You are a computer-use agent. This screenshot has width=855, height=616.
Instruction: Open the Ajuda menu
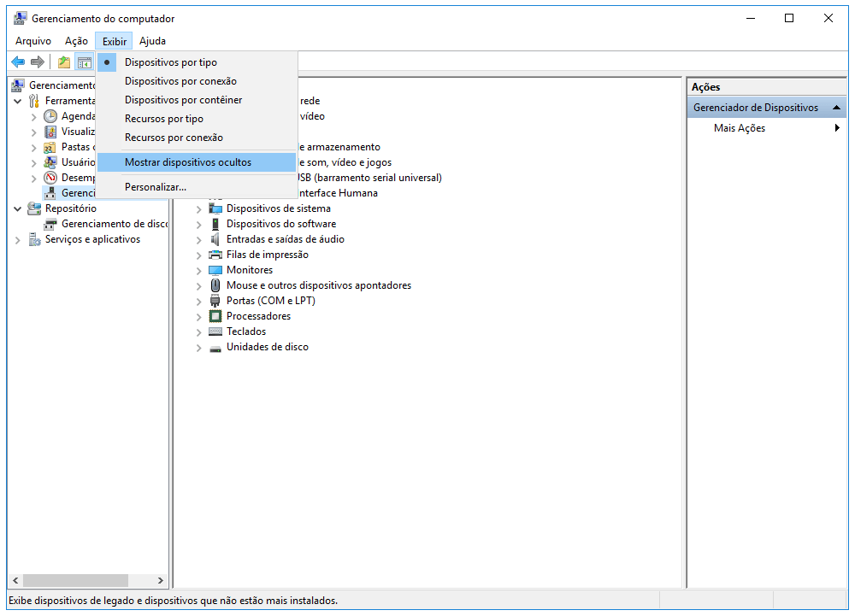pyautogui.click(x=152, y=40)
